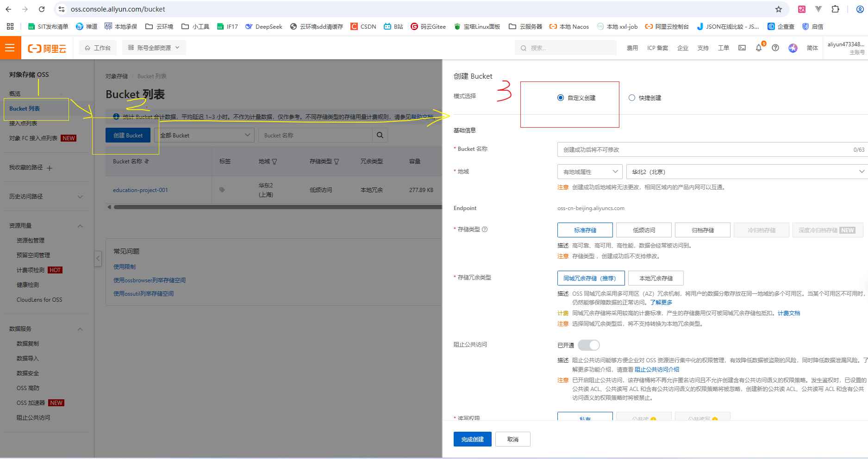Filter the 存储类型 column
868x459 pixels.
coord(337,161)
